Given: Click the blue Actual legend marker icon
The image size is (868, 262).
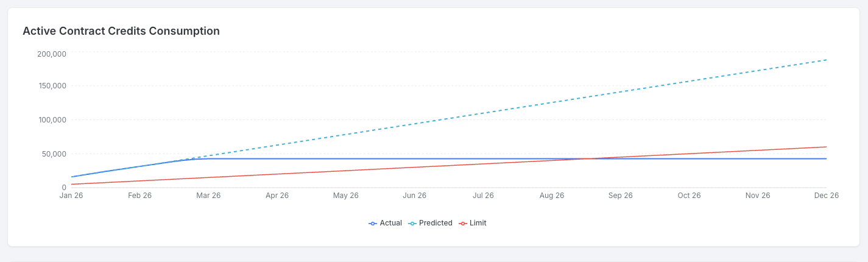Looking at the screenshot, I should (373, 224).
